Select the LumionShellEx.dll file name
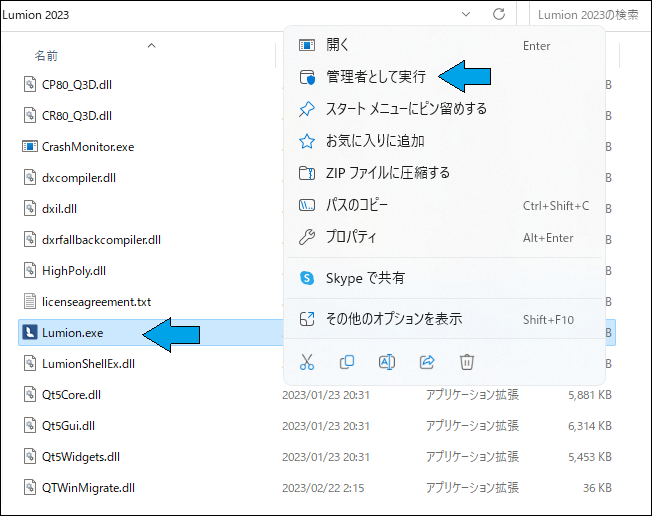652x516 pixels. click(x=89, y=364)
